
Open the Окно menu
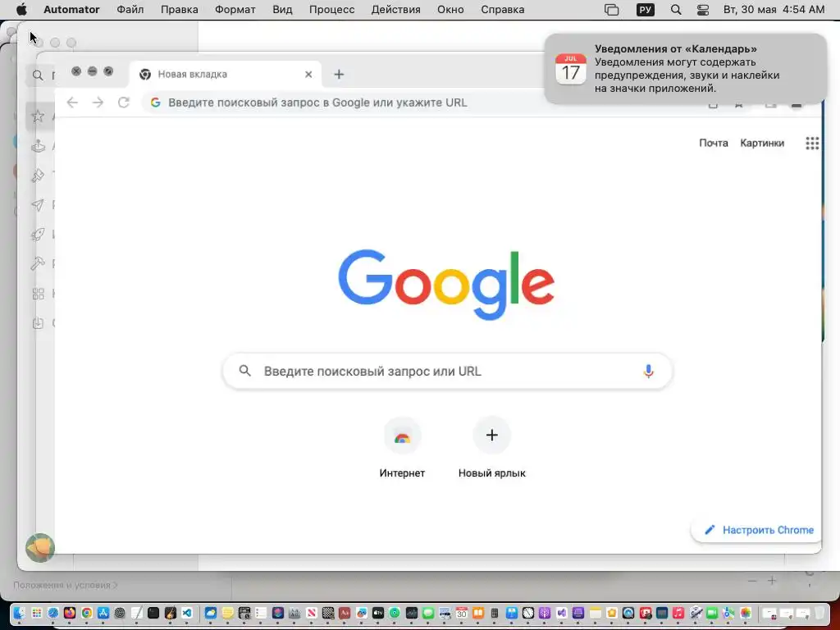coord(450,10)
